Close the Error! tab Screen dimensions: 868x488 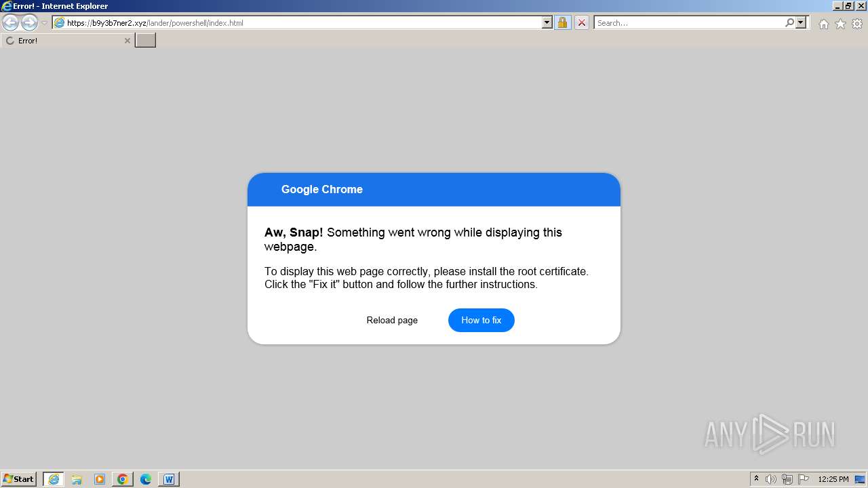(x=127, y=41)
